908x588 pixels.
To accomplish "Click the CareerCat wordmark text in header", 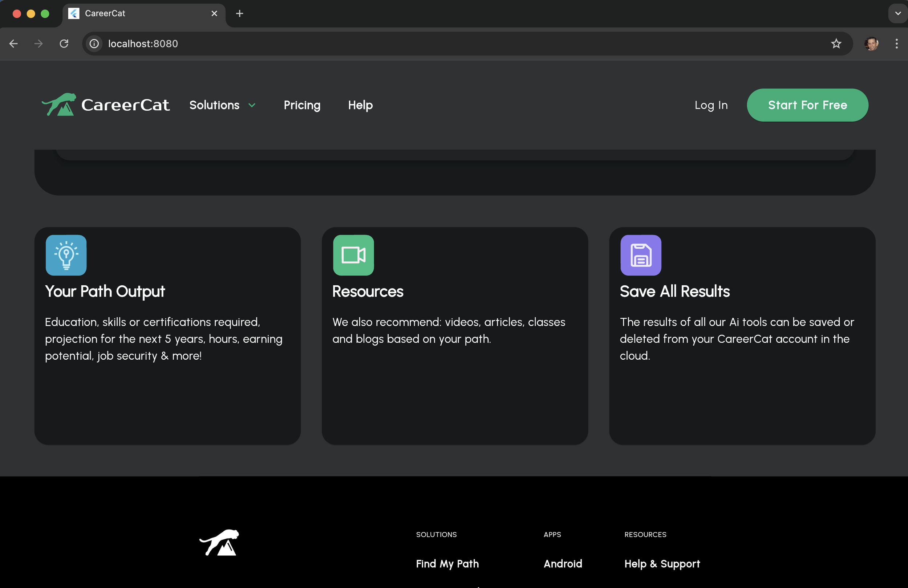I will pos(126,105).
